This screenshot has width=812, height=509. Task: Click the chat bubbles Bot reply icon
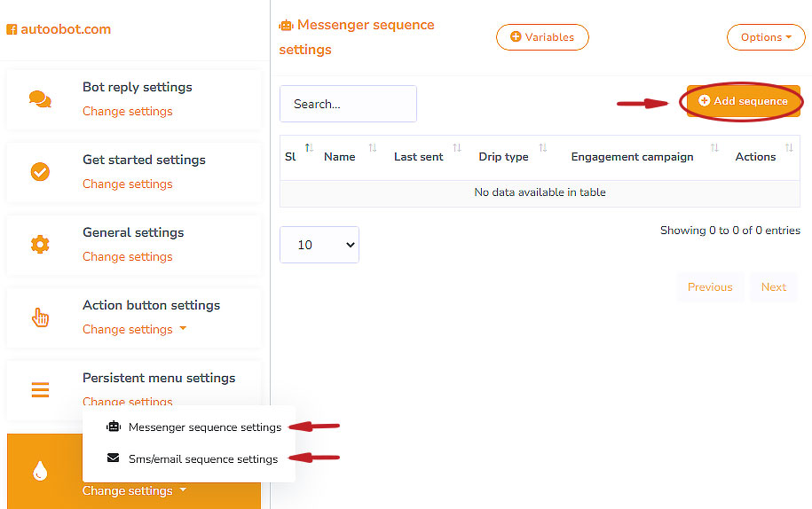tap(40, 99)
